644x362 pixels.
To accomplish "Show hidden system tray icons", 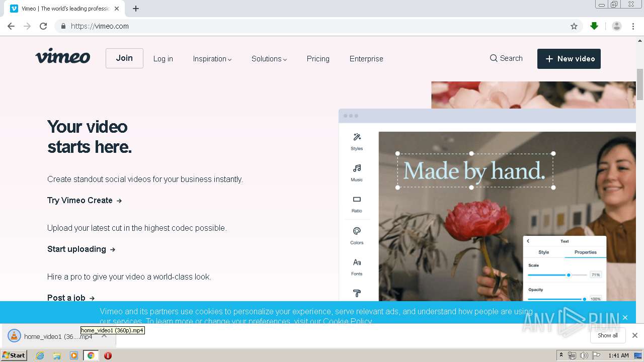I will pyautogui.click(x=561, y=355).
